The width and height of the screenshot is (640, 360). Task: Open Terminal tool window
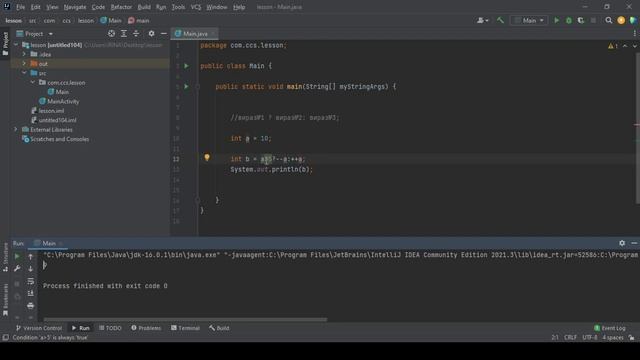185,328
